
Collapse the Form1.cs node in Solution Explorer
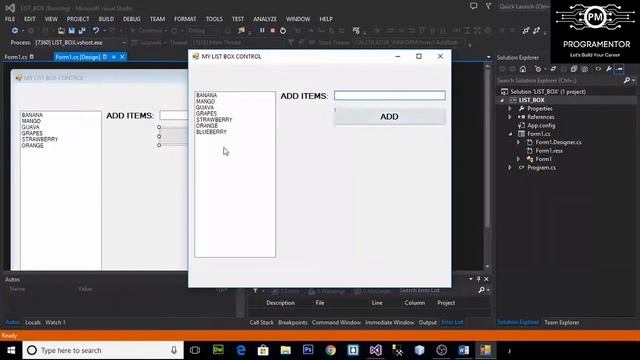[x=510, y=134]
